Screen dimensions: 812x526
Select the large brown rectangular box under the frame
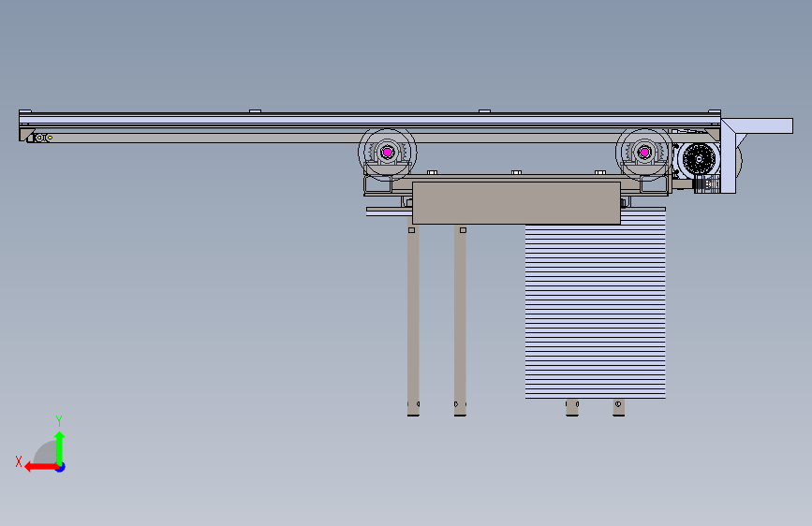tap(516, 203)
